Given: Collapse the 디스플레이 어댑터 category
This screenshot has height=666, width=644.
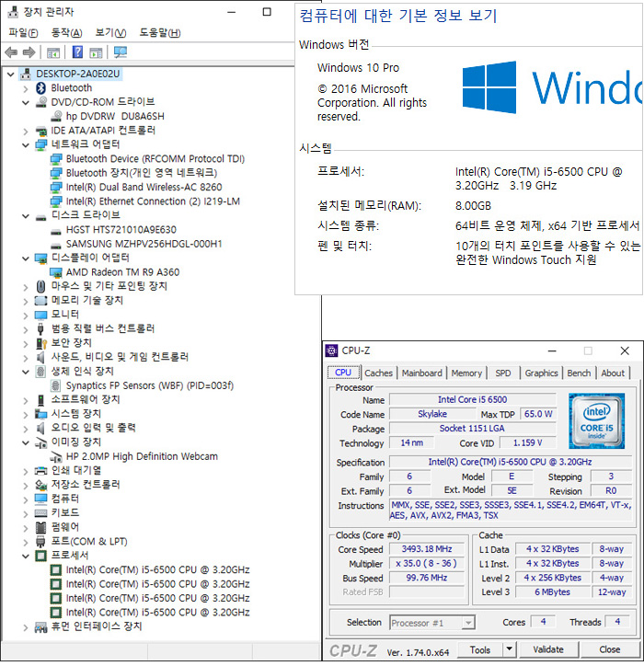Looking at the screenshot, I should (26, 258).
